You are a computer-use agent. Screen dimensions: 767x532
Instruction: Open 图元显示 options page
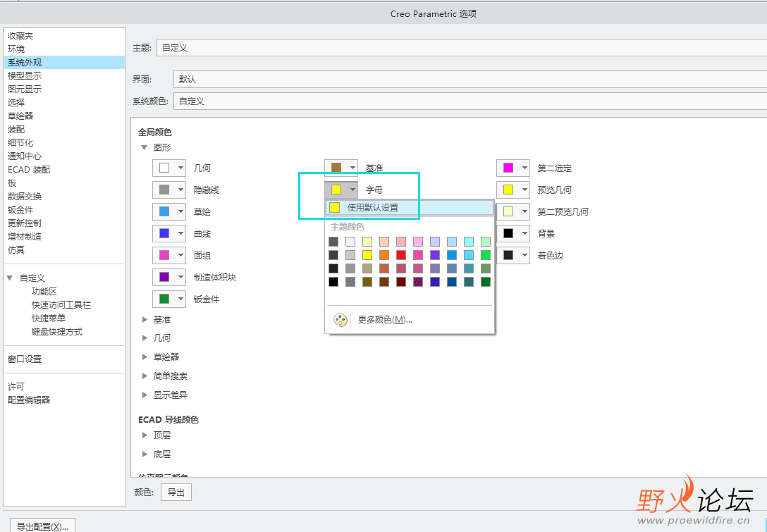(x=25, y=89)
